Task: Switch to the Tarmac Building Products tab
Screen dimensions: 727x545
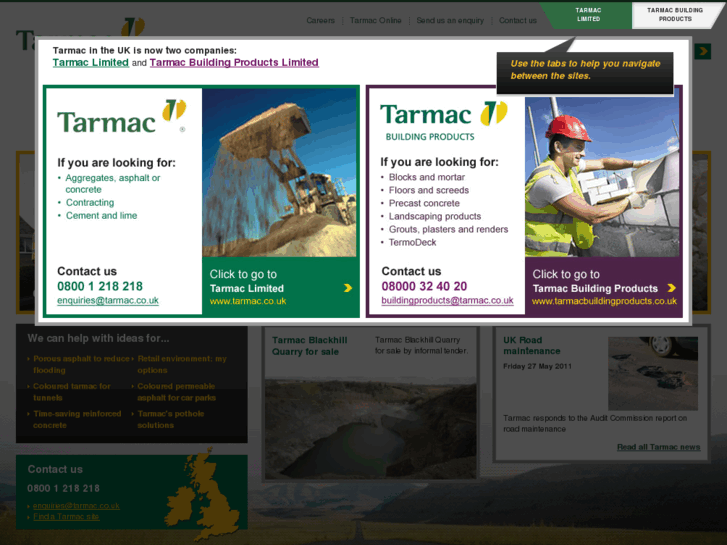Action: tap(675, 15)
